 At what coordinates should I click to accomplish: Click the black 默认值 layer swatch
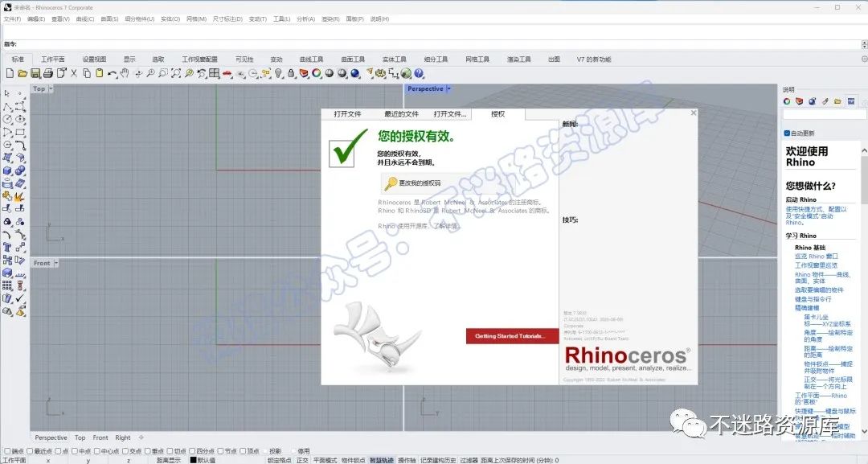click(193, 460)
